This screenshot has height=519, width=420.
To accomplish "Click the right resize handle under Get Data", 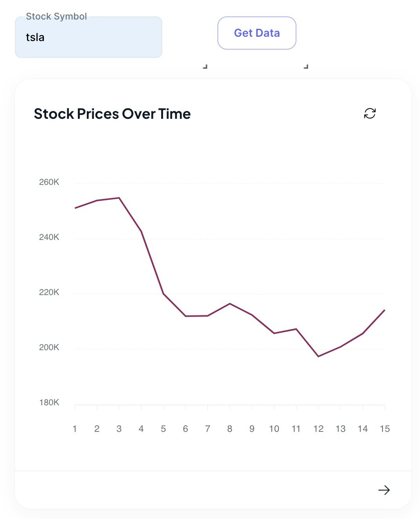I will (x=306, y=67).
